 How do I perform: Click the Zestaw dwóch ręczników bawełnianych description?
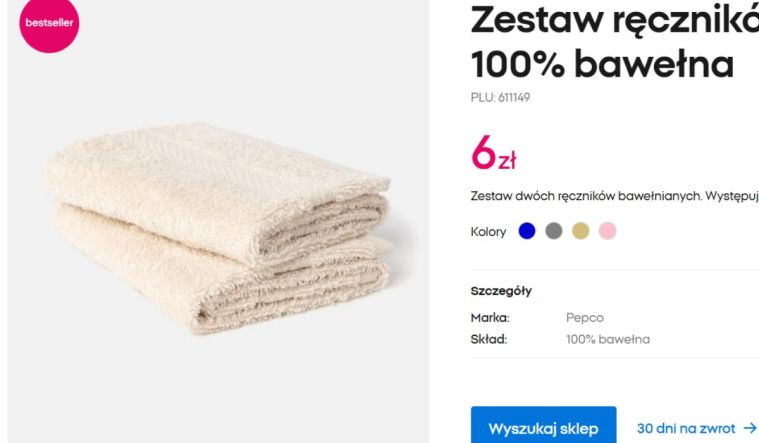pyautogui.click(x=615, y=196)
